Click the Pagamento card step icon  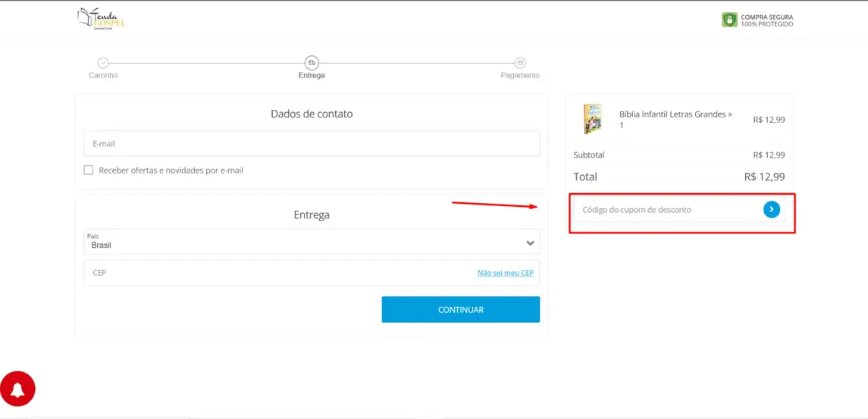point(520,63)
